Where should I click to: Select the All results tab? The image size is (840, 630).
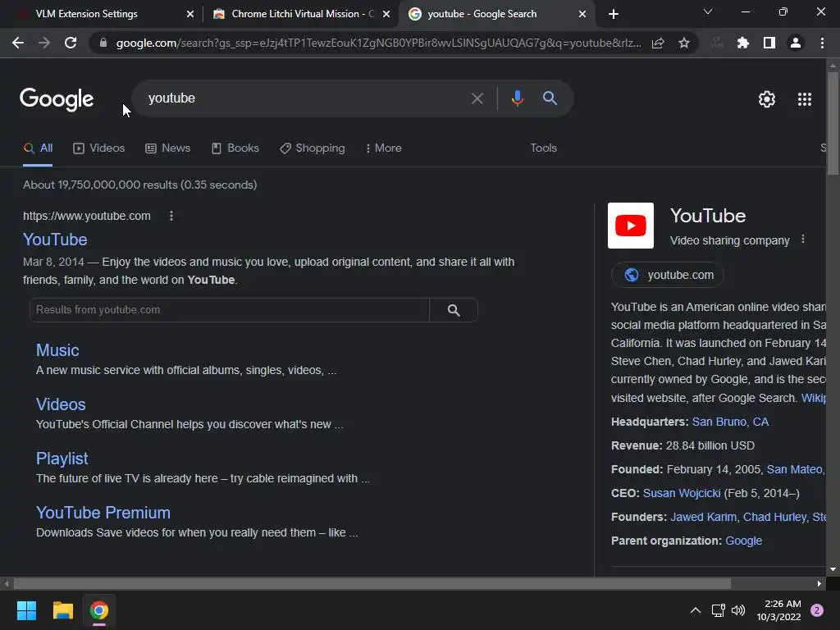38,148
